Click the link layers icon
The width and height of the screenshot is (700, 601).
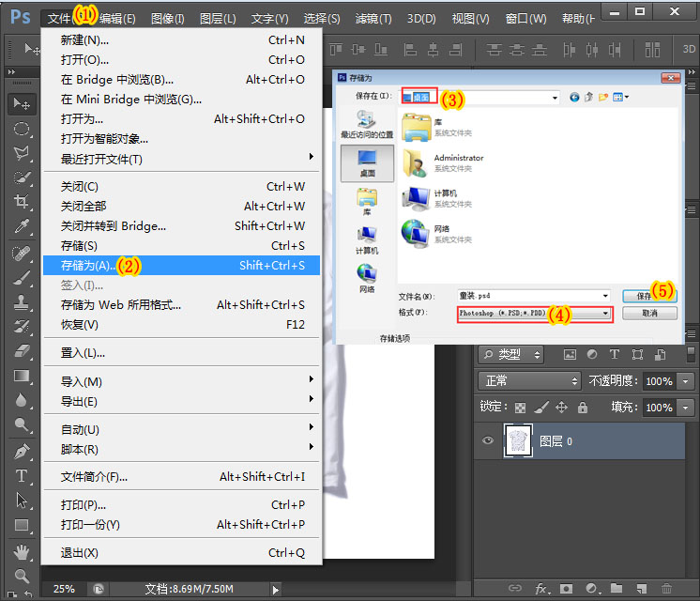pos(515,588)
